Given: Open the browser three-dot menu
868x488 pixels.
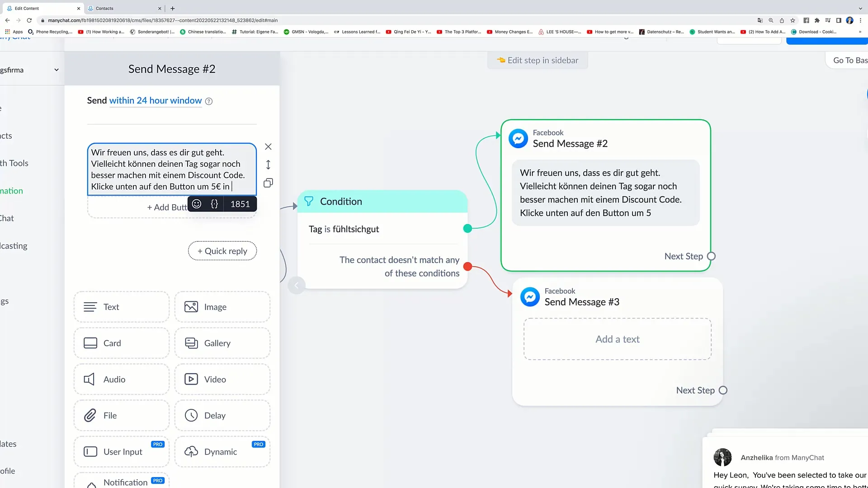Looking at the screenshot, I should coord(861,20).
